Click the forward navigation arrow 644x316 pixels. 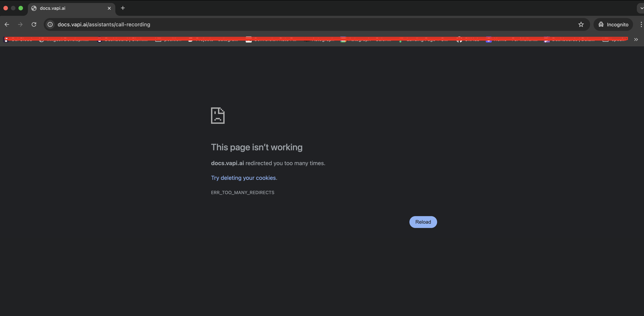[x=20, y=24]
